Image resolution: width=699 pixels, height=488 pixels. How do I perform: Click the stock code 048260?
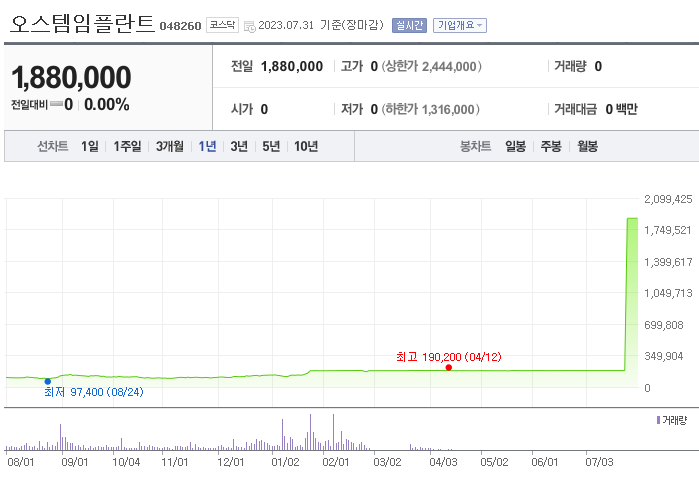tap(181, 26)
